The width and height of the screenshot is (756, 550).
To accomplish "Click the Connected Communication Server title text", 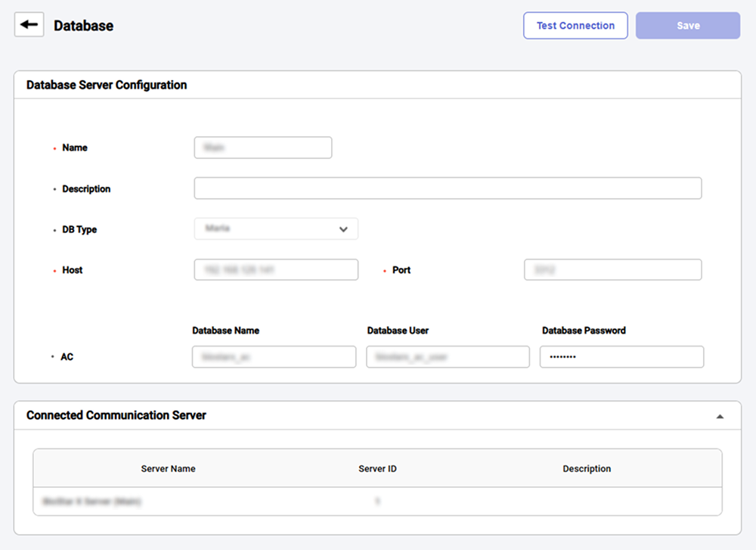I will (x=116, y=415).
